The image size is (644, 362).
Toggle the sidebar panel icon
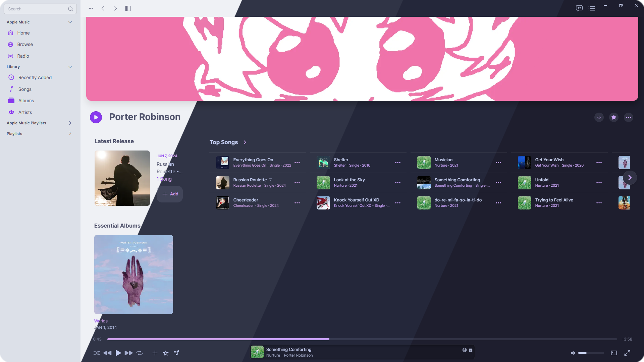128,8
